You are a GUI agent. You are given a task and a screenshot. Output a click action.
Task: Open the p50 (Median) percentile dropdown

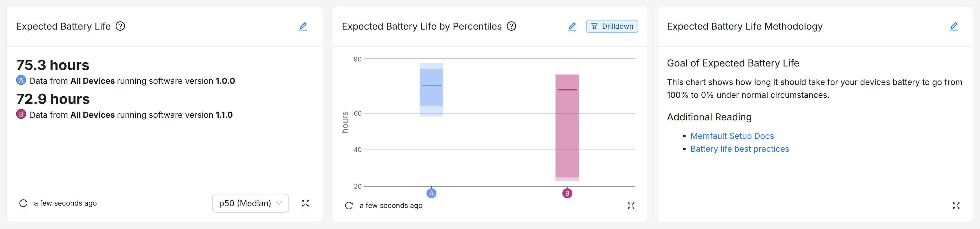[250, 203]
